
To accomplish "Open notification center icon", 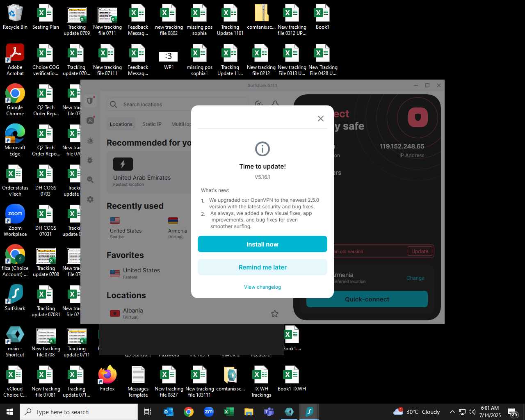I will 513,412.
